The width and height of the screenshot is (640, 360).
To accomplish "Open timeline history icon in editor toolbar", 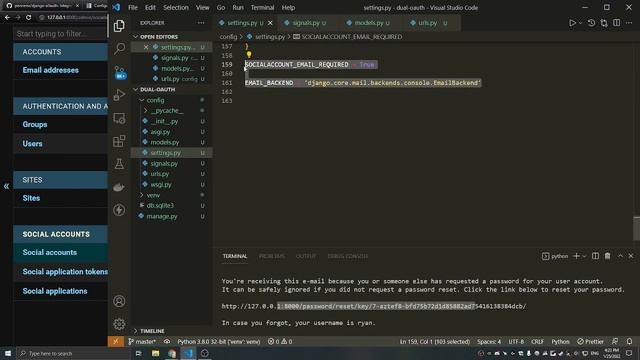I will [x=591, y=23].
